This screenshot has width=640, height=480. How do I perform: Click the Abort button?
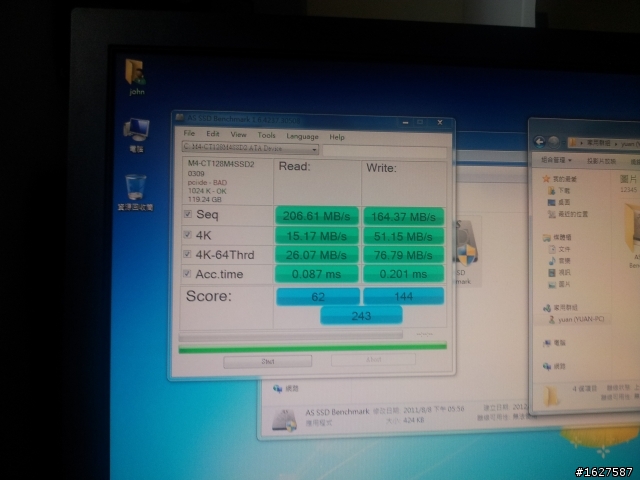tap(373, 360)
